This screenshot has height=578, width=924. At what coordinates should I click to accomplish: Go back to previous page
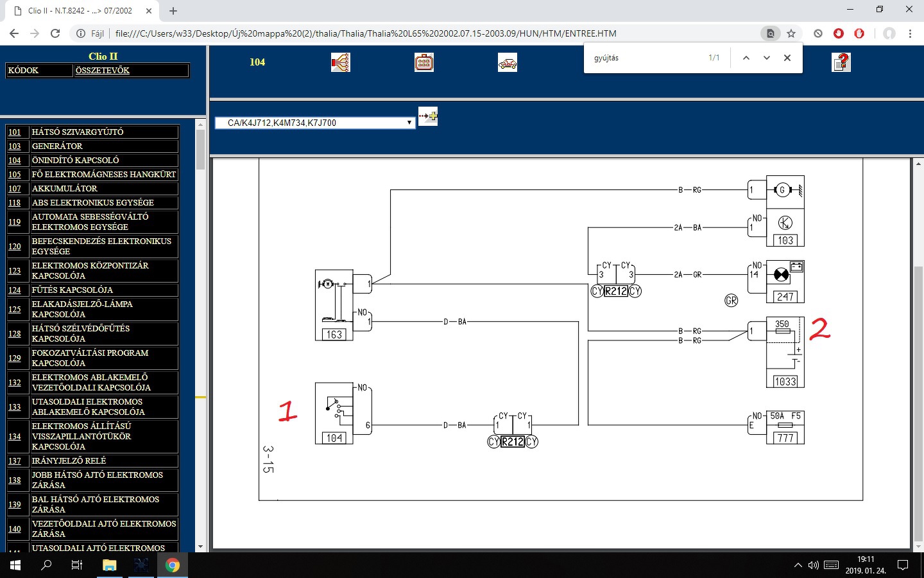[x=14, y=33]
